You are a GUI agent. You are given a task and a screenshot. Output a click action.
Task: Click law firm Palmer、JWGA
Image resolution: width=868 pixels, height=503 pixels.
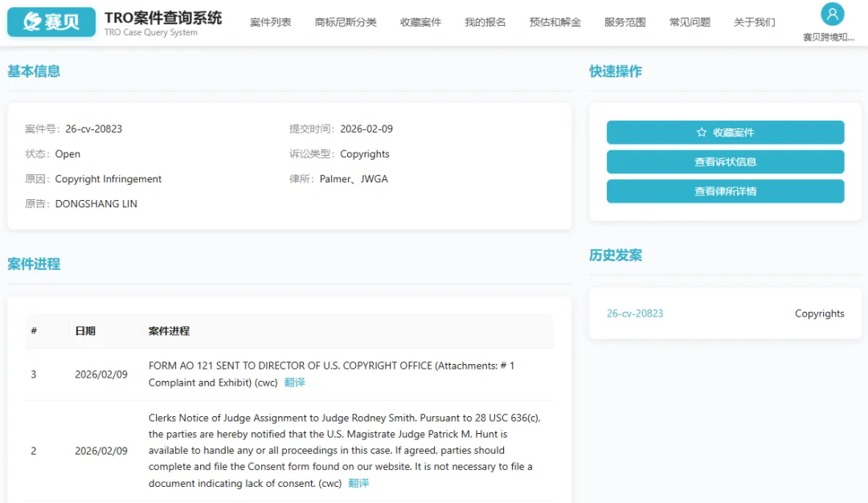coord(354,178)
